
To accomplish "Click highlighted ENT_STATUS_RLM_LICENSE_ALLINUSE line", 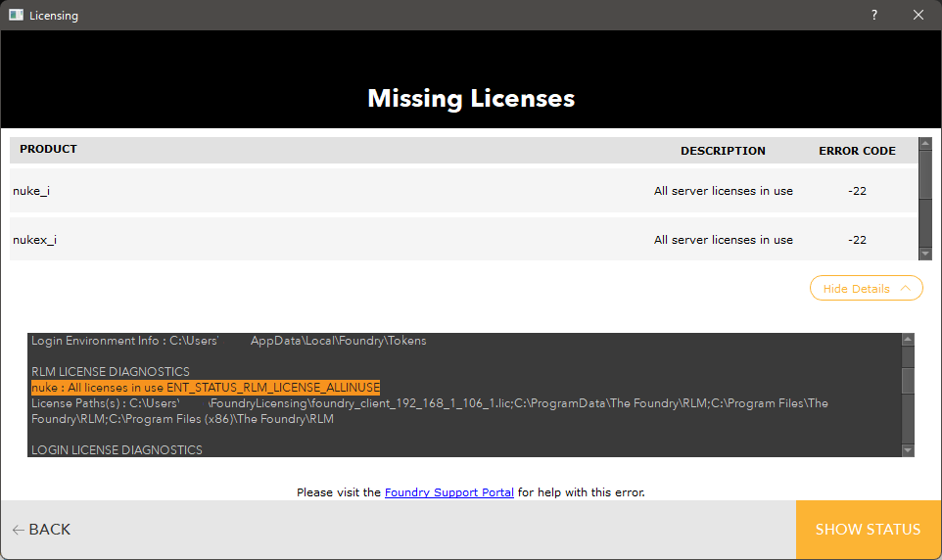I will (206, 388).
